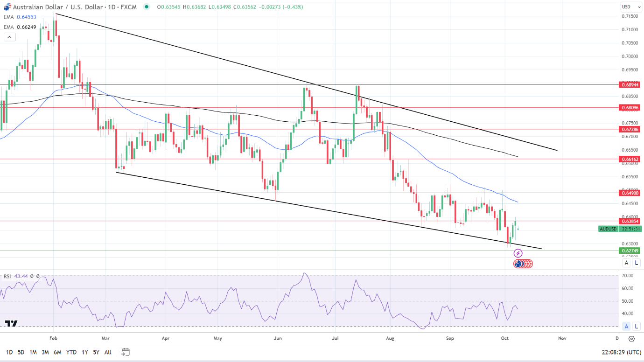Select the YTD date range

[x=71, y=352]
